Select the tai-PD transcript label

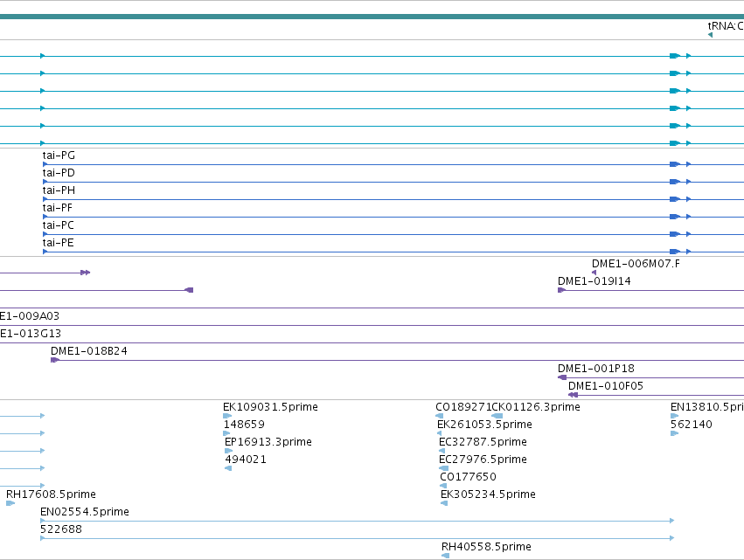tap(59, 173)
